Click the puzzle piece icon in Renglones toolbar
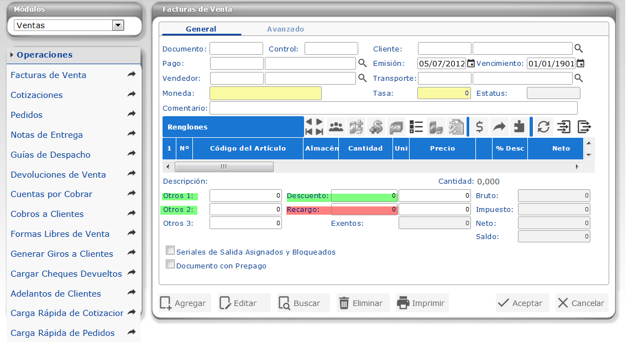Viewport: 644px width, 342px height. click(x=519, y=127)
